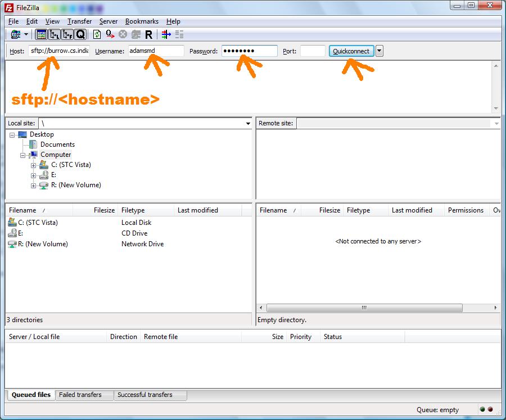Select C: (STC Vista) in file list
The height and width of the screenshot is (420, 506).
[x=38, y=223]
